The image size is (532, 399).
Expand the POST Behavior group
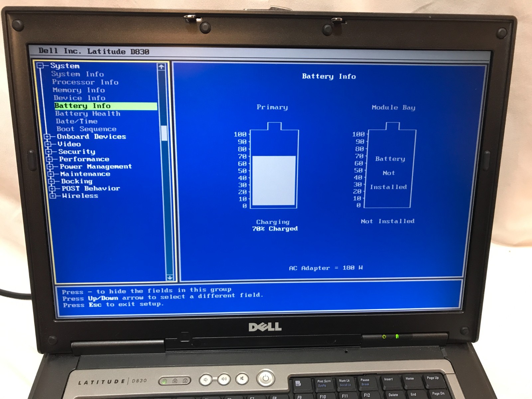[x=52, y=189]
